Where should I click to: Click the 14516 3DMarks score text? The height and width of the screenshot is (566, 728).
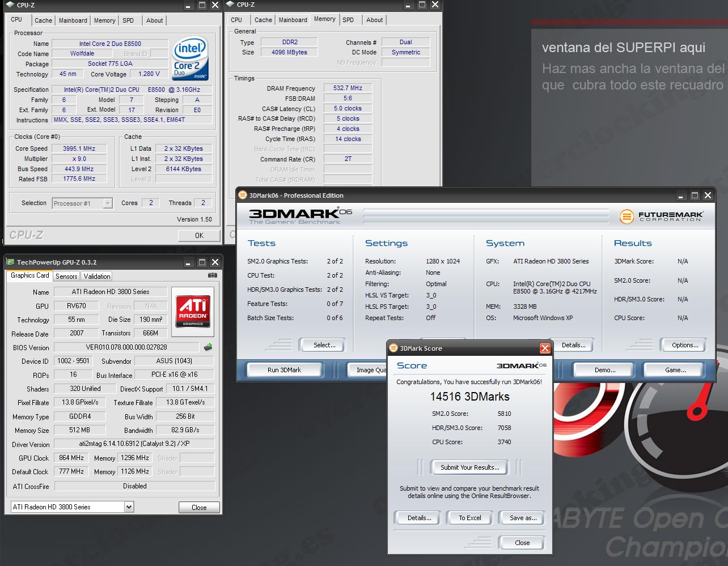click(469, 397)
